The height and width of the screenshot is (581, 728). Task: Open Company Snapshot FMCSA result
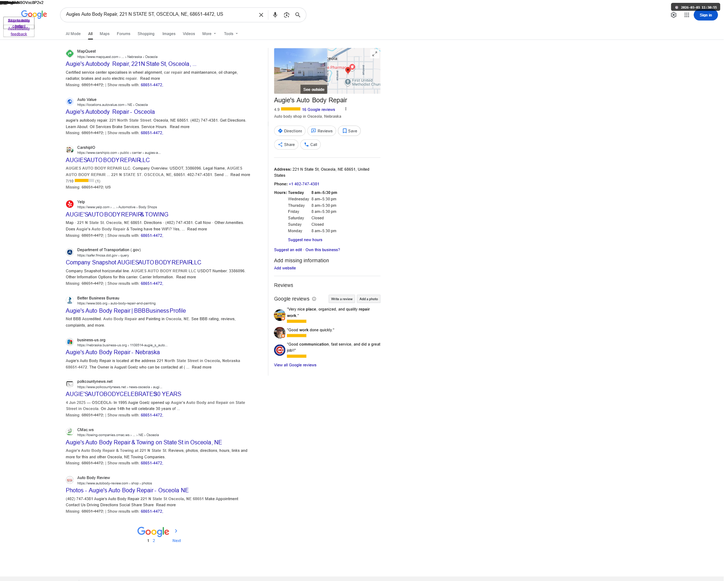pos(133,263)
